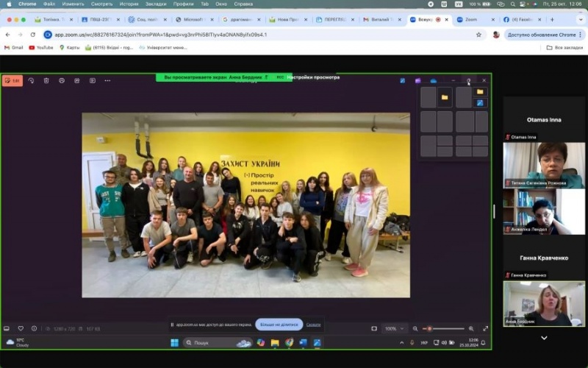Bookmark page with the star icon

(x=478, y=35)
